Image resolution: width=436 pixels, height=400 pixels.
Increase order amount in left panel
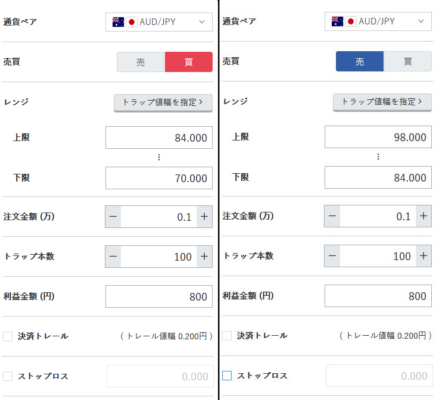(x=204, y=217)
